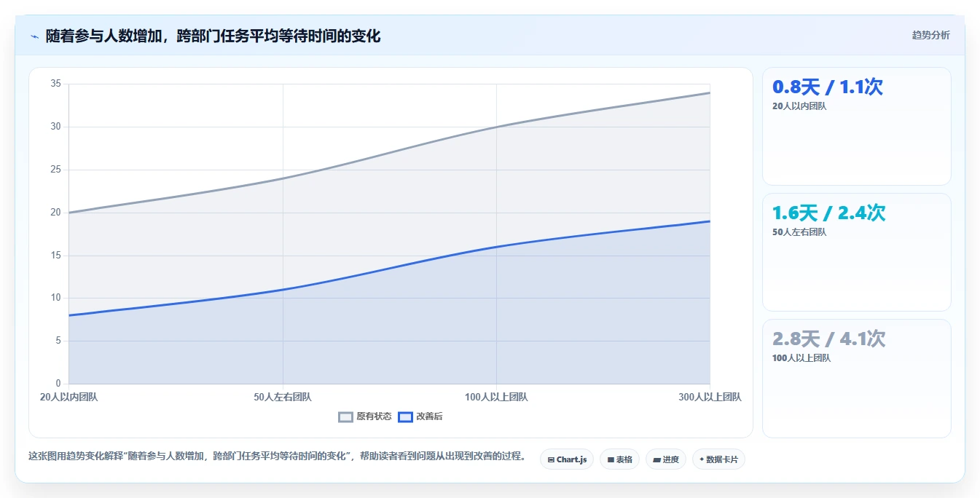980x498 pixels.
Task: Click the x-axis label 300人以上团队
Action: tap(710, 398)
